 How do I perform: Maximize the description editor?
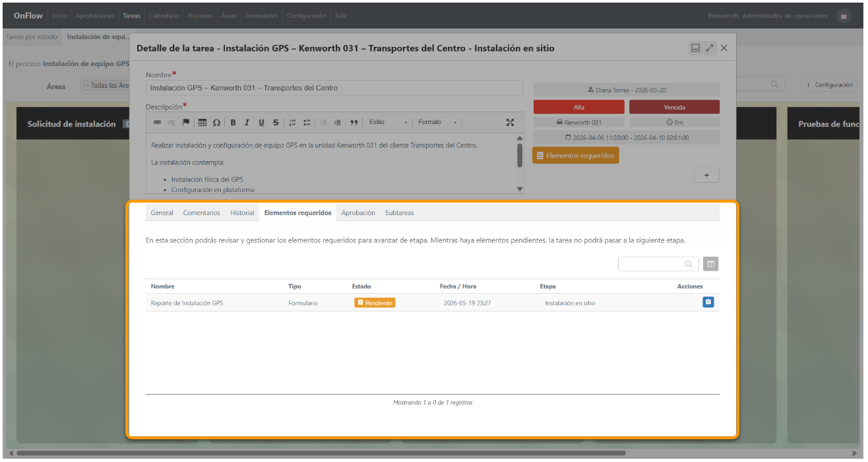pos(510,122)
